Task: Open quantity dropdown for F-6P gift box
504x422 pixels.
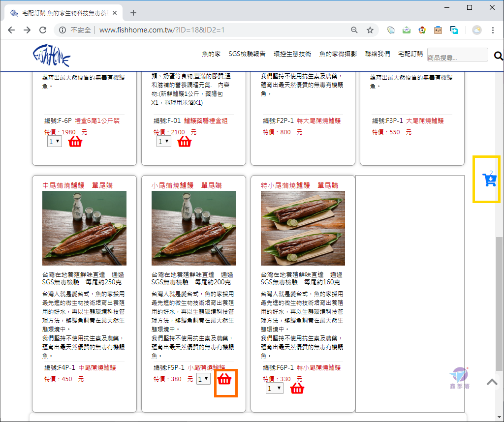Action: (x=54, y=141)
